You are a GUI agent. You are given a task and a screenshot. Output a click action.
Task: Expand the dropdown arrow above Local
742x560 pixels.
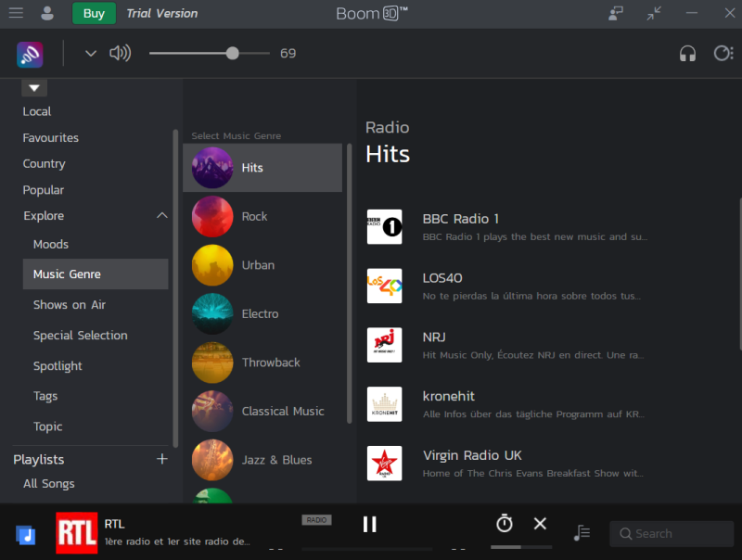point(34,89)
